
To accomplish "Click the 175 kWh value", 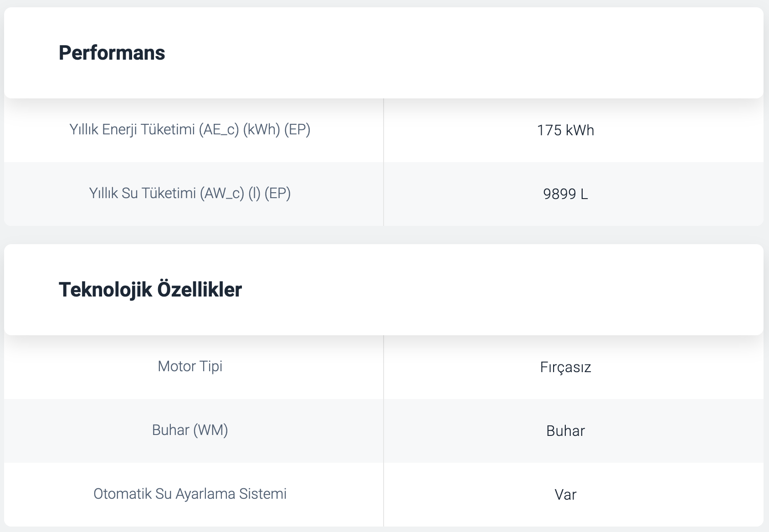I will point(565,130).
